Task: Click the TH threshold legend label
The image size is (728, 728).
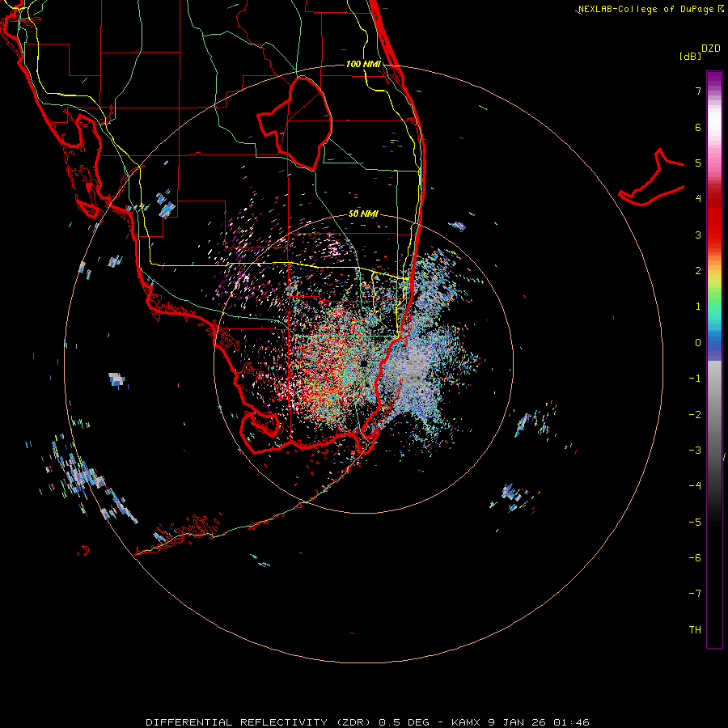Action: tap(695, 630)
